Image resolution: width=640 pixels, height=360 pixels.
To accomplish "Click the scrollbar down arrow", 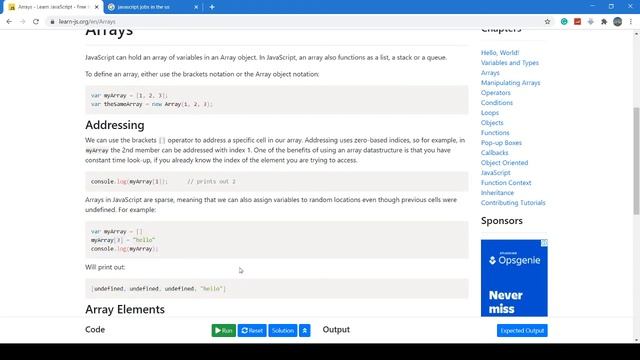I will point(636,340).
